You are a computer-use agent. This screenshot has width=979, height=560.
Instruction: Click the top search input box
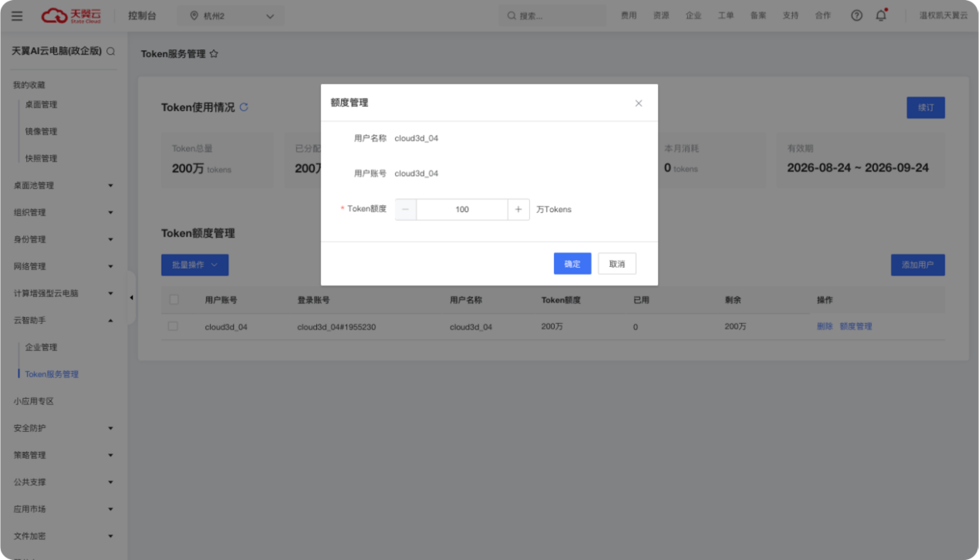point(554,16)
